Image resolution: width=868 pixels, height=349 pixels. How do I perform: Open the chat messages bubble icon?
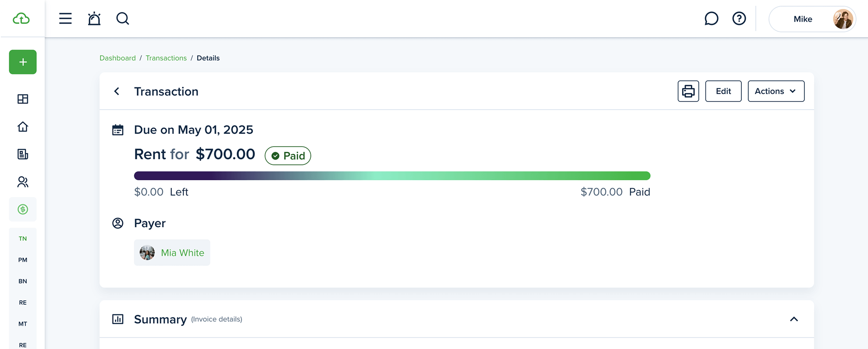coord(711,18)
